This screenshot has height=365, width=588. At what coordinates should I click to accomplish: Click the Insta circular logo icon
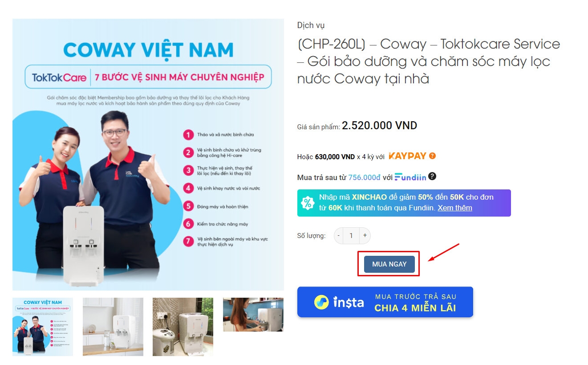click(321, 302)
